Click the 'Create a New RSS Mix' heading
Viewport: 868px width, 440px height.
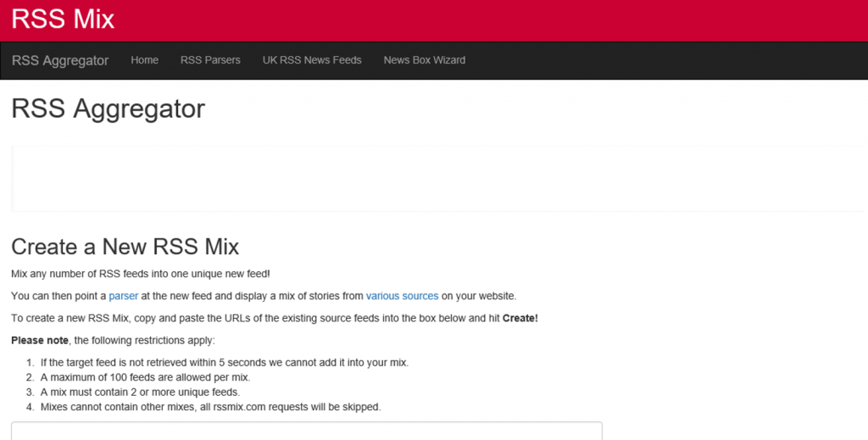click(x=125, y=247)
